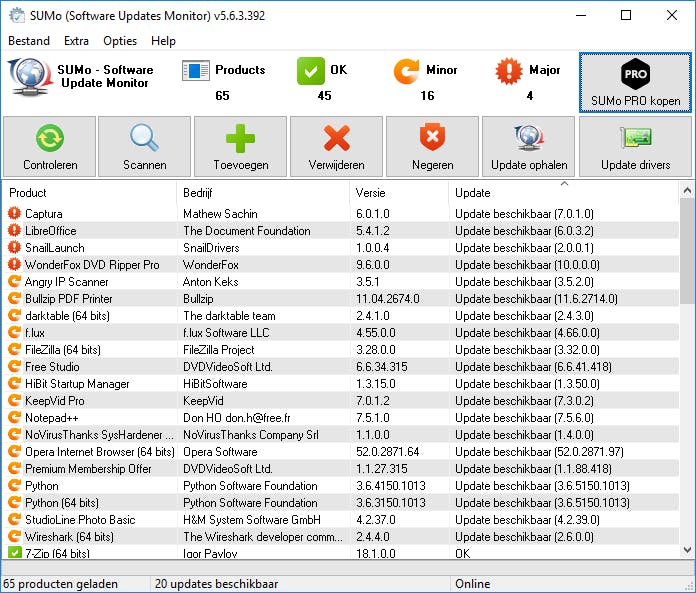Screen dimensions: 696x593
Task: Sort list by Versie column header
Action: click(399, 193)
